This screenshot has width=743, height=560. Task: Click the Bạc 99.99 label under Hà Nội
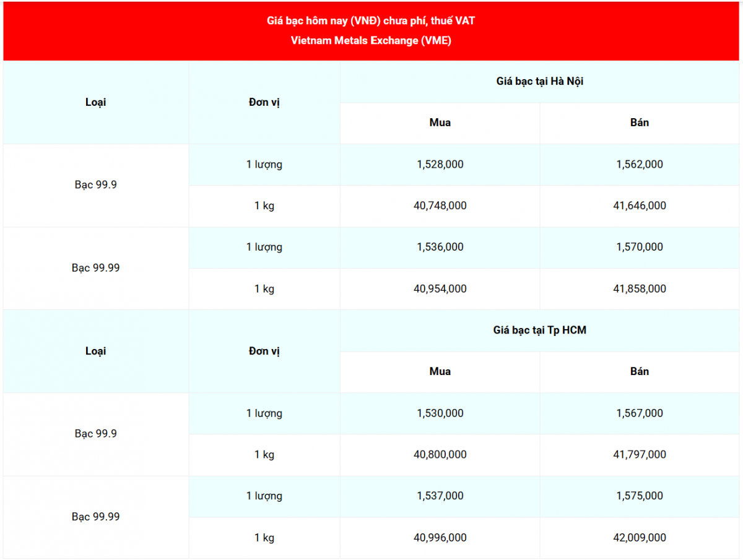(x=96, y=268)
